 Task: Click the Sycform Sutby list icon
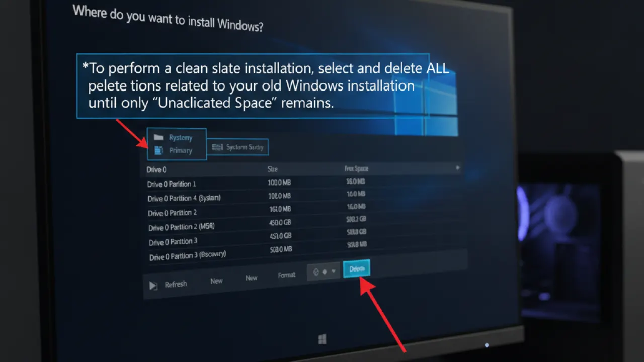click(217, 147)
